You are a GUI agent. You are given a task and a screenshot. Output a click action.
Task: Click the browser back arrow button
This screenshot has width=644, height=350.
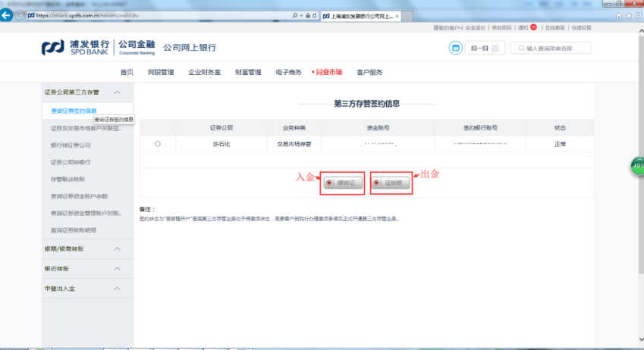click(x=8, y=14)
